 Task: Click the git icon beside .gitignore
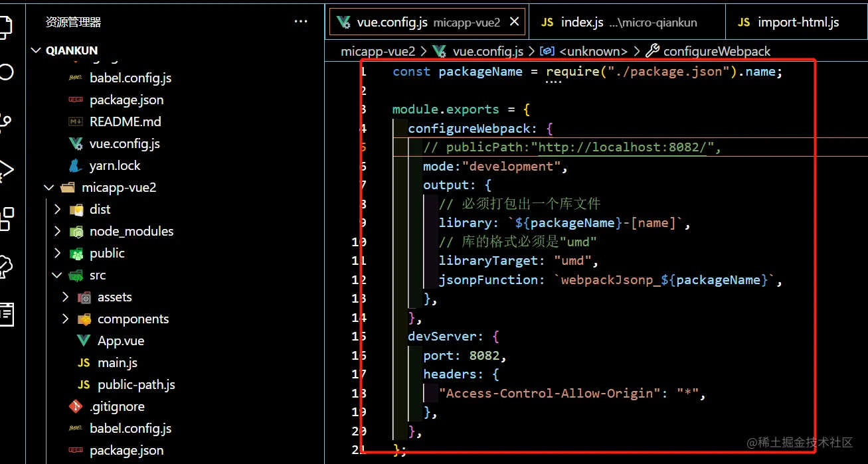pyautogui.click(x=76, y=406)
